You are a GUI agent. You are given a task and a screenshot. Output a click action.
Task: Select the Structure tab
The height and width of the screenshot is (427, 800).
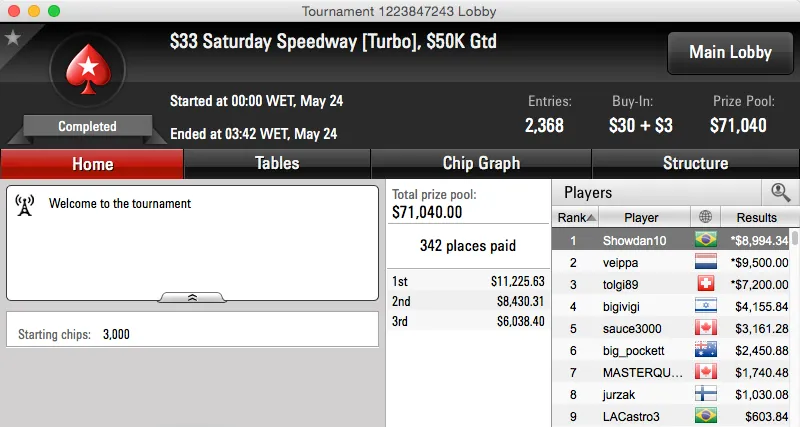[695, 163]
